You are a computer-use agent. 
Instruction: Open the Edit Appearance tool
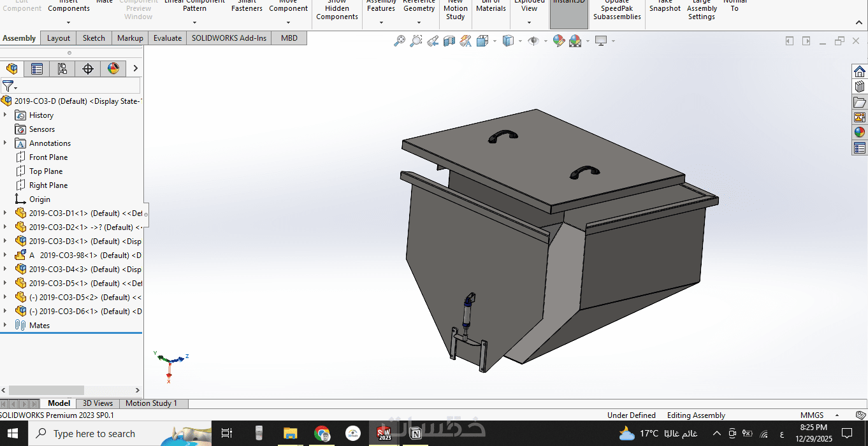(559, 41)
